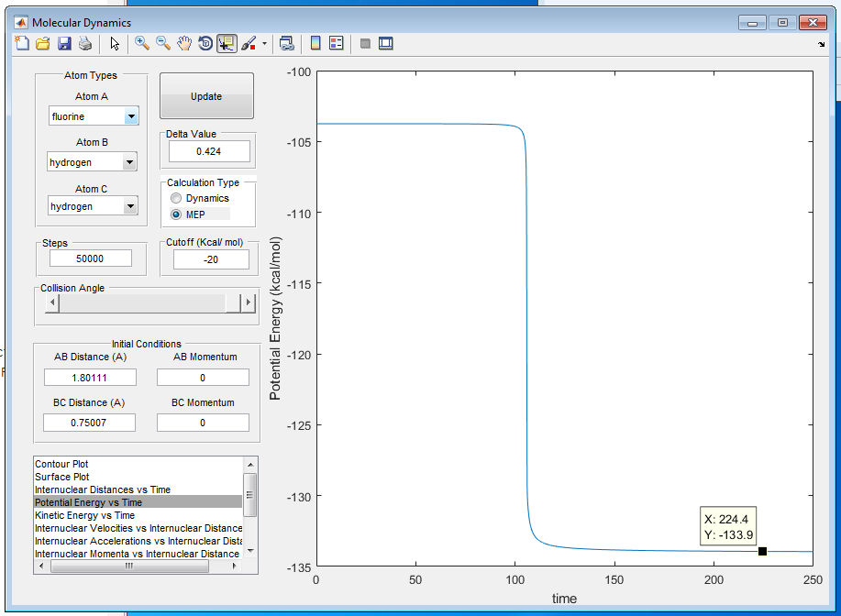The image size is (841, 616).
Task: Click the New Figure toolbar icon
Action: [22, 43]
